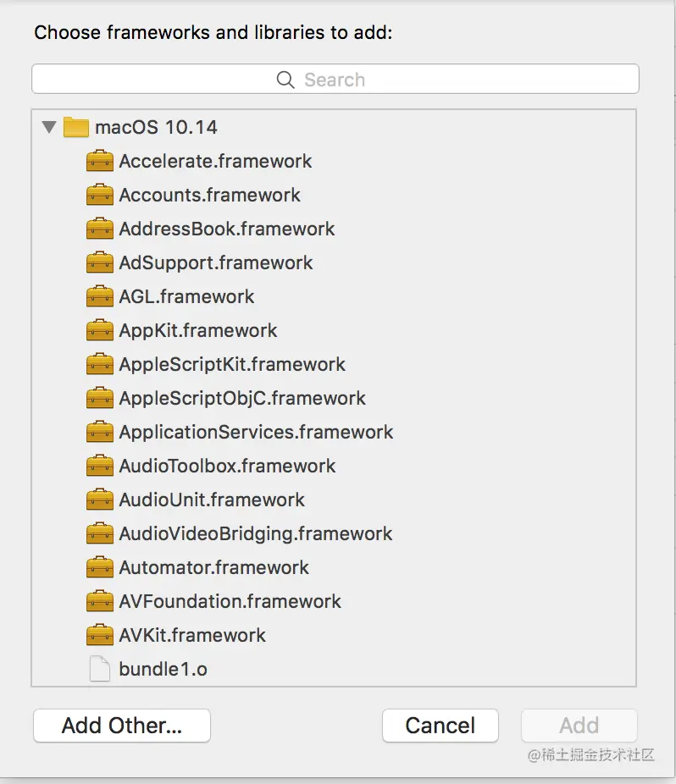This screenshot has width=676, height=784.
Task: Click the AVKit.framework toolbox icon
Action: 100,635
